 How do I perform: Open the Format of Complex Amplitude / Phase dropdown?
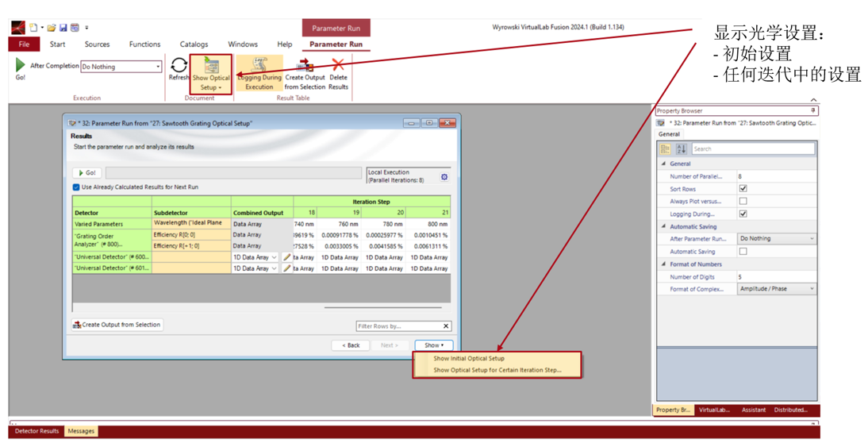(x=777, y=288)
